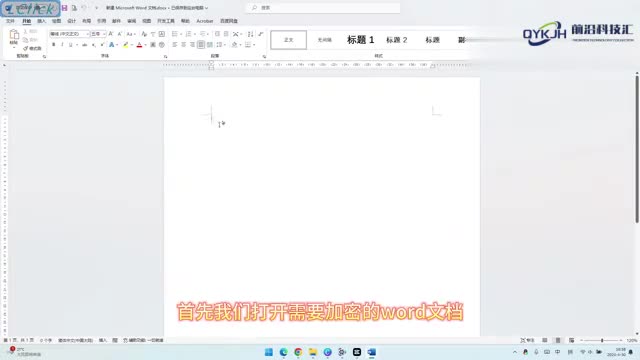Click Focus mode in status bar
This screenshot has height=360, width=640.
(527, 340)
